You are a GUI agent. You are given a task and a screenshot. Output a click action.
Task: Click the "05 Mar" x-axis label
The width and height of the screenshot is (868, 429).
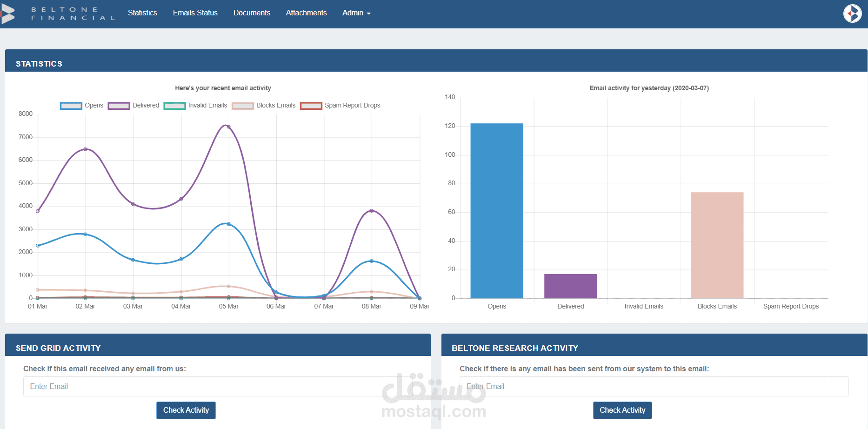click(x=229, y=306)
